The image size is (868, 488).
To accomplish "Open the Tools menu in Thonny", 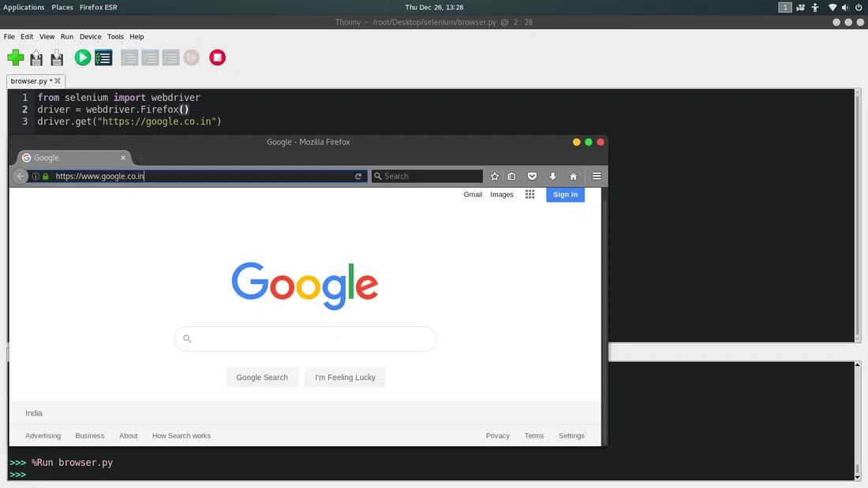I will pos(115,36).
